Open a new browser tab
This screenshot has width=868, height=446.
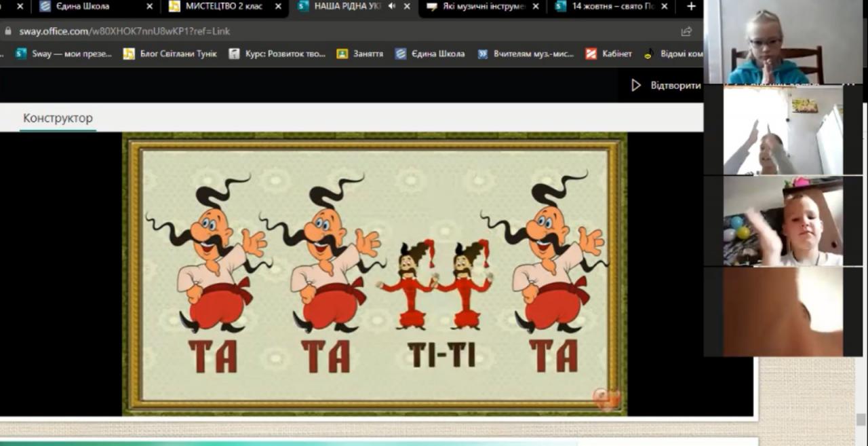pos(691,7)
